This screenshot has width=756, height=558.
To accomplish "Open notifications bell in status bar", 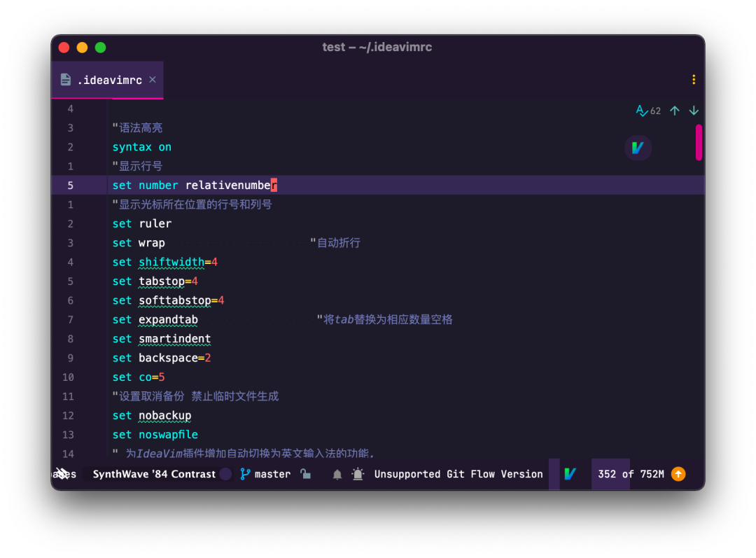I will pos(337,475).
